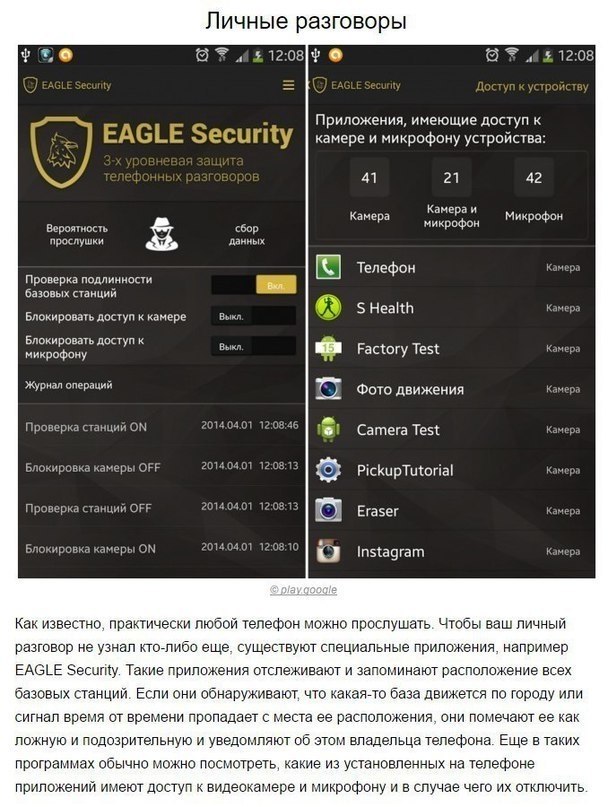Screen dimensions: 608x807
Task: Tap the Телефон app icon
Action: click(x=328, y=267)
